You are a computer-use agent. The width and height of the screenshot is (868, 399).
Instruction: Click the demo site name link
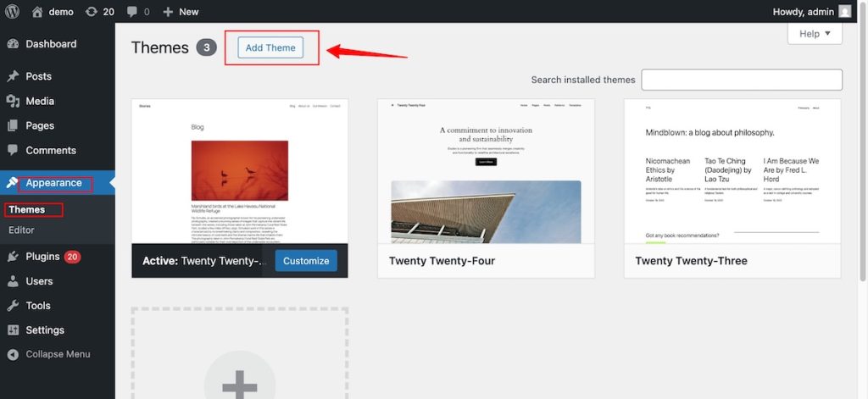pos(61,12)
